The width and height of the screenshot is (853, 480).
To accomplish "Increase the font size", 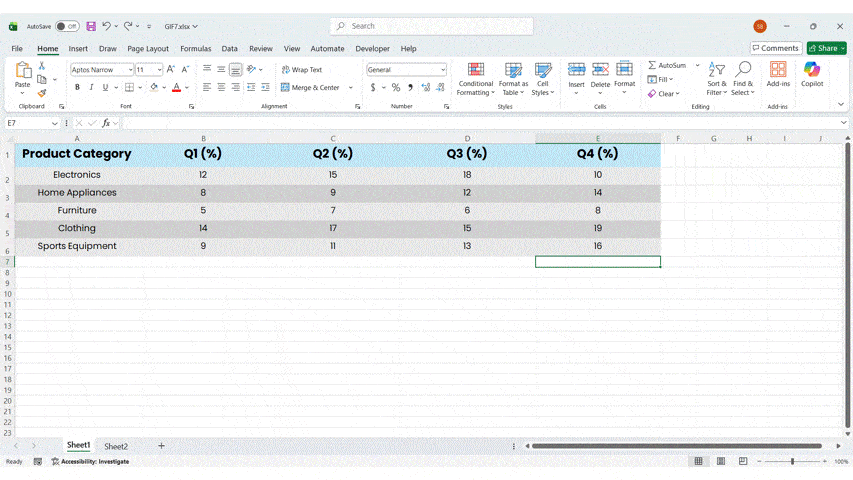I will click(171, 70).
